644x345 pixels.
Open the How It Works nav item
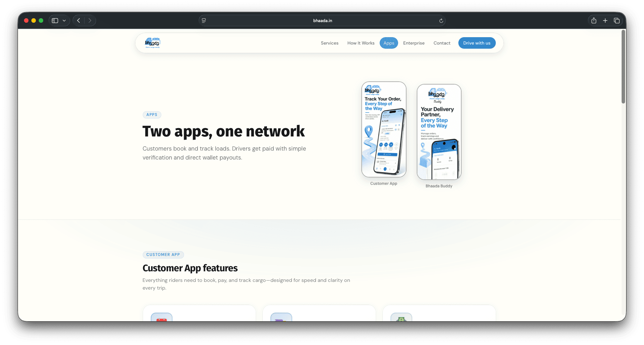point(361,43)
